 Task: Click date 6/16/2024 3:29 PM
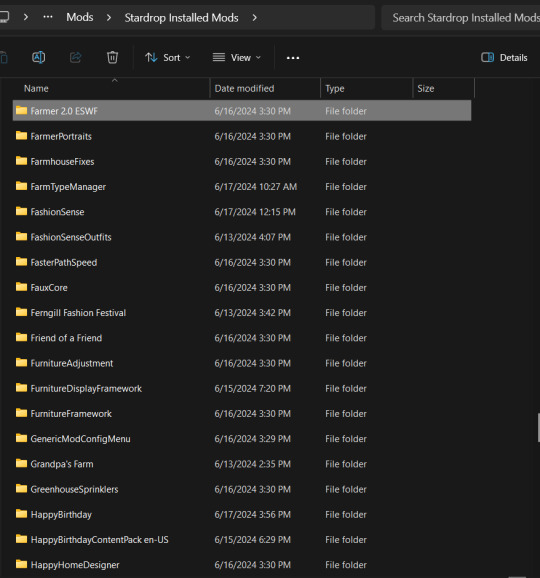click(252, 439)
